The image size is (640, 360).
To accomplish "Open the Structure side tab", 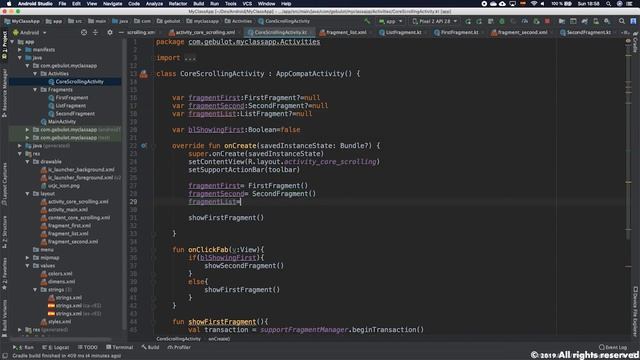I will [4, 232].
